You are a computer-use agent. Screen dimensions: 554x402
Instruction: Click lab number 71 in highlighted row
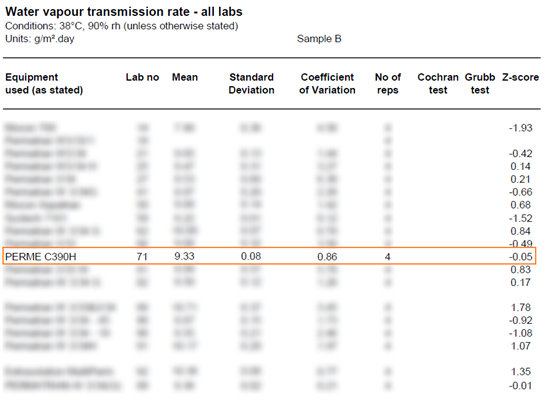pos(142,256)
